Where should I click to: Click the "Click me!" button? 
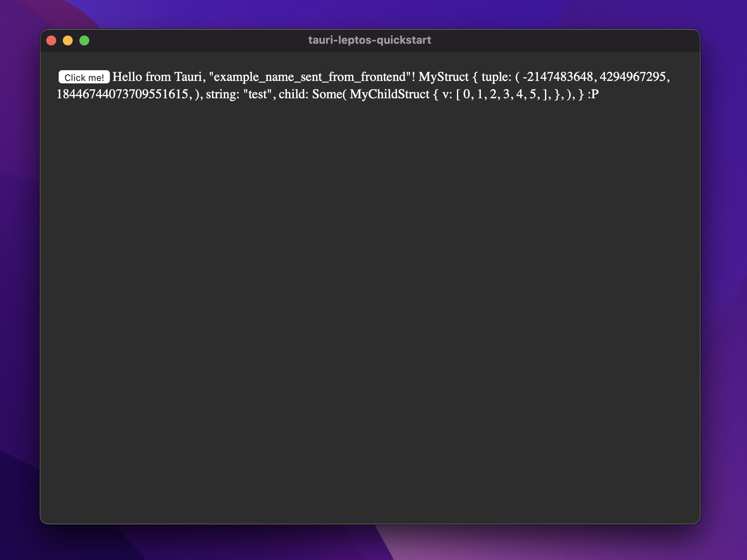84,77
